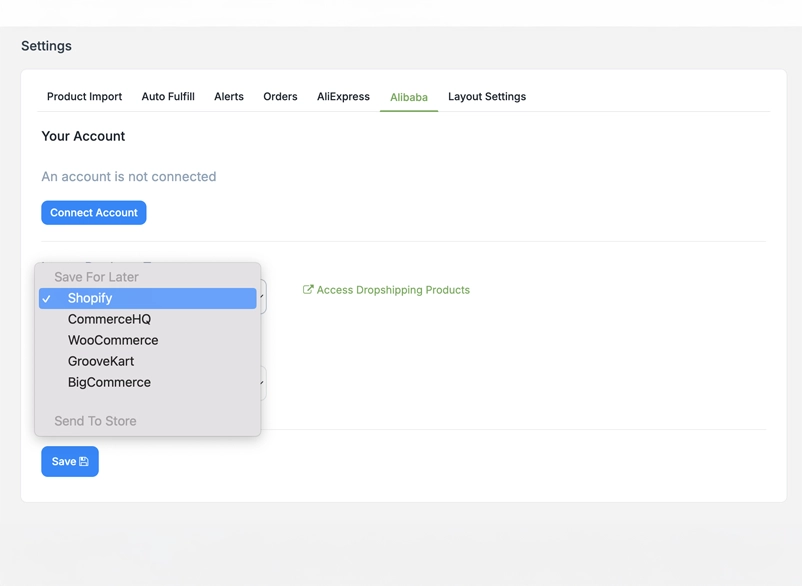This screenshot has width=802, height=586.
Task: Click the lower select arrow behind the list
Action: coord(262,382)
